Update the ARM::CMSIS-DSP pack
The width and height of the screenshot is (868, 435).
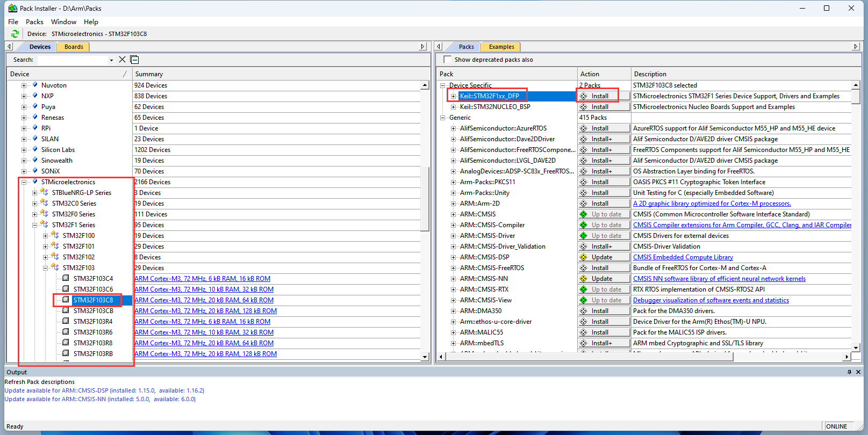604,257
